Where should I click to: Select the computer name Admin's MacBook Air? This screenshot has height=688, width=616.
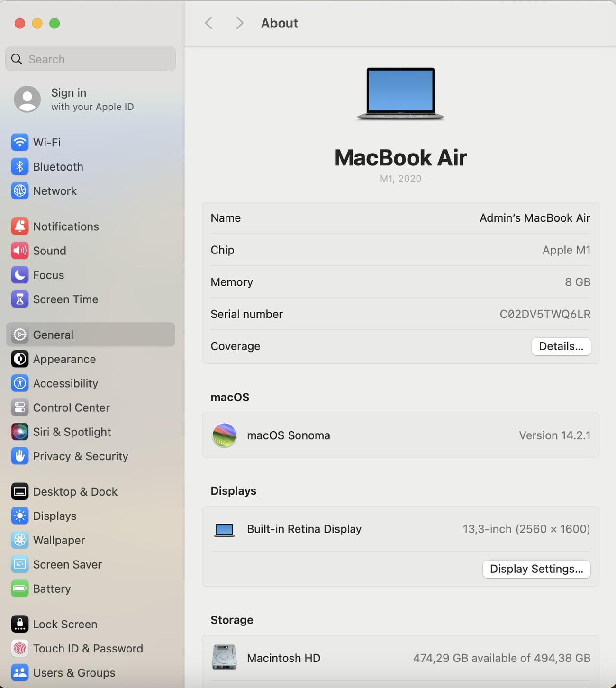(534, 218)
